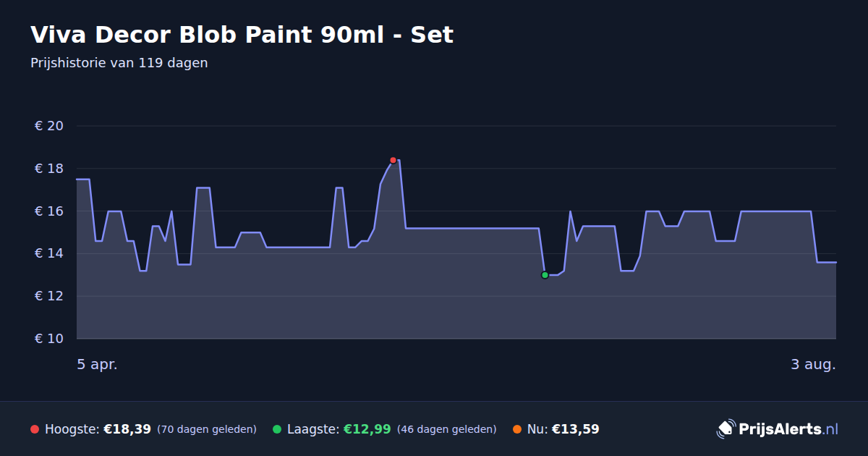This screenshot has width=868, height=456.
Task: Click the current price €13,59
Action: point(576,429)
